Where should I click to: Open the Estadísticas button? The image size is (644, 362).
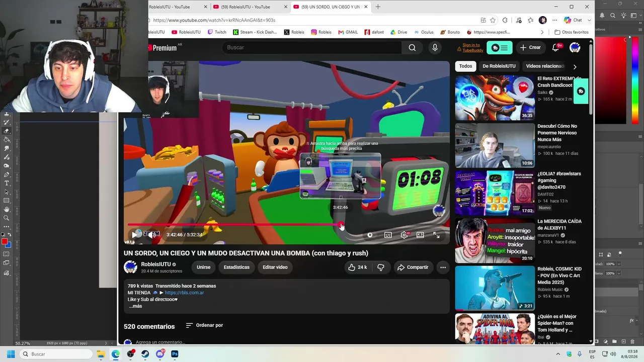[x=236, y=267]
